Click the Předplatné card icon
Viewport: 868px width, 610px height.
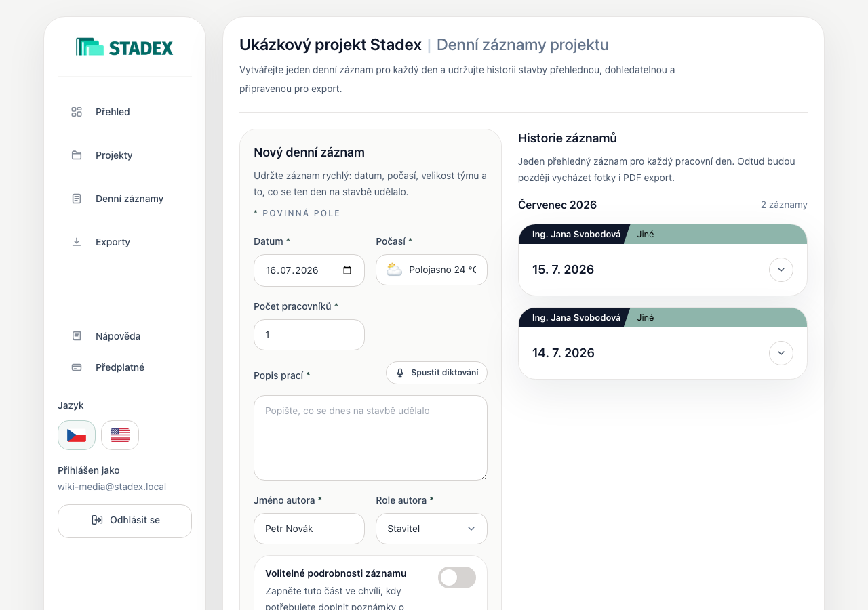(x=77, y=367)
